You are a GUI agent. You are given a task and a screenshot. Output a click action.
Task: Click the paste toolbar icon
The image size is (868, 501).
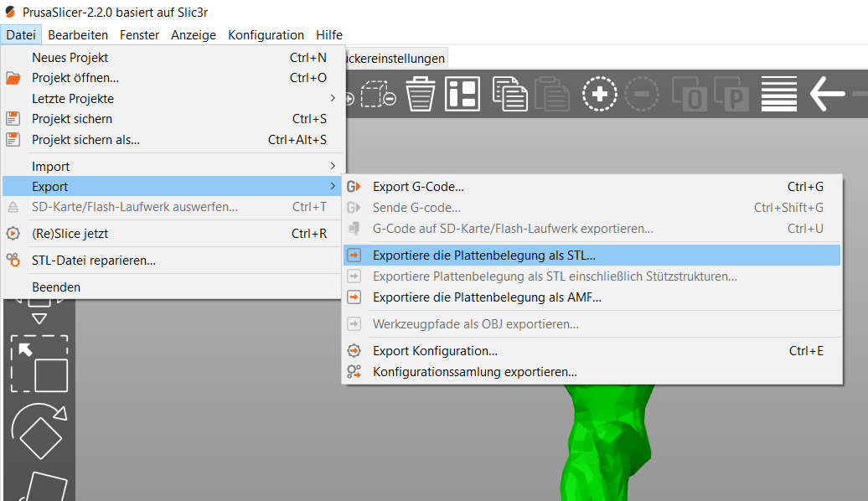coord(552,94)
